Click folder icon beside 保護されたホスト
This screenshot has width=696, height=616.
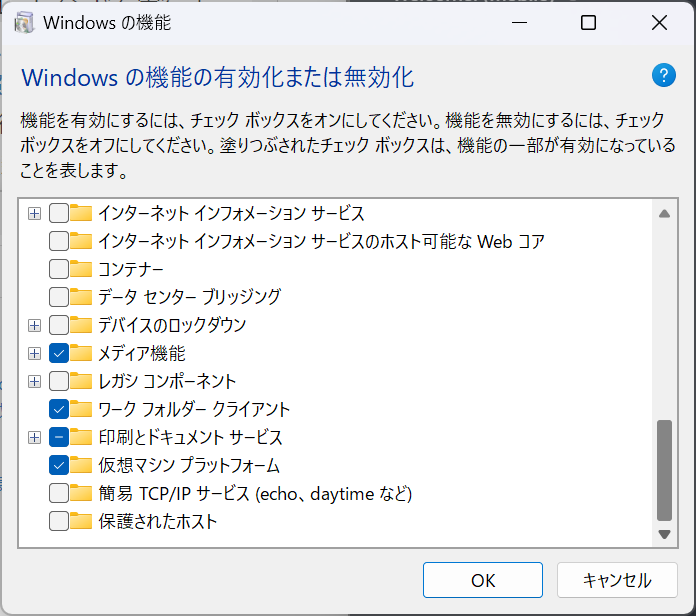point(81,521)
